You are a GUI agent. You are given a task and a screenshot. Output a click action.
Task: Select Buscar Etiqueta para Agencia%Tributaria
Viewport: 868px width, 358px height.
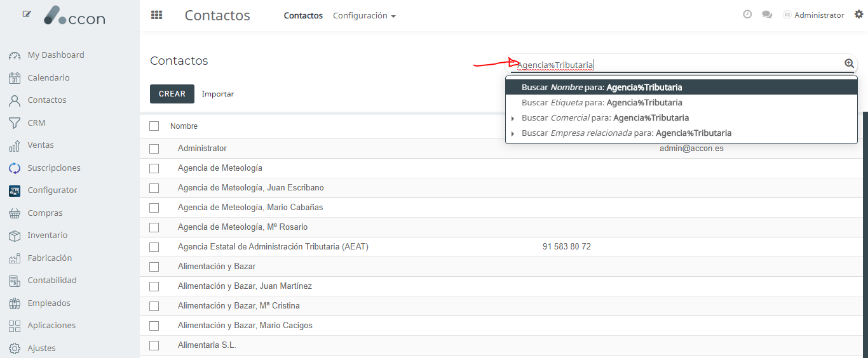click(x=681, y=103)
